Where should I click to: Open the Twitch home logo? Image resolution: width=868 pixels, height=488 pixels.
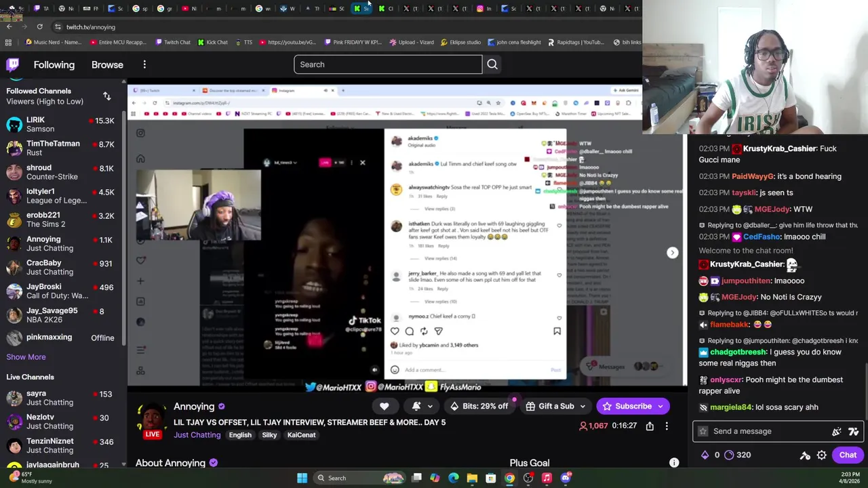(13, 64)
